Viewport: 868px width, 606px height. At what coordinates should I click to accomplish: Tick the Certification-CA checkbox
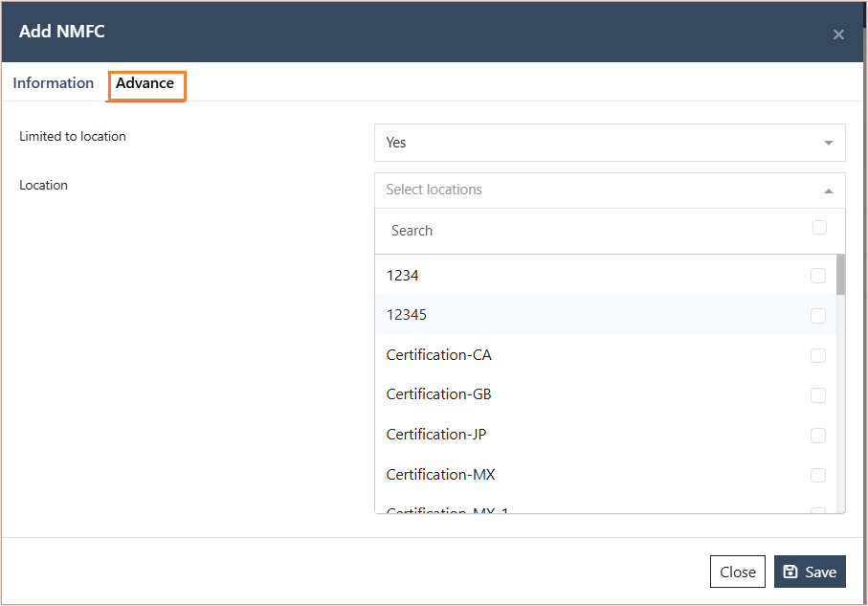click(817, 355)
